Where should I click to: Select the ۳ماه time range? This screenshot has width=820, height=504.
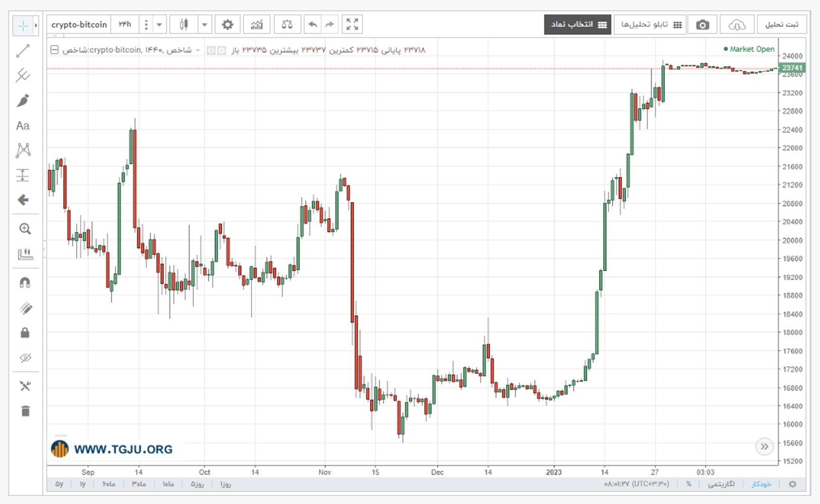coord(139,484)
